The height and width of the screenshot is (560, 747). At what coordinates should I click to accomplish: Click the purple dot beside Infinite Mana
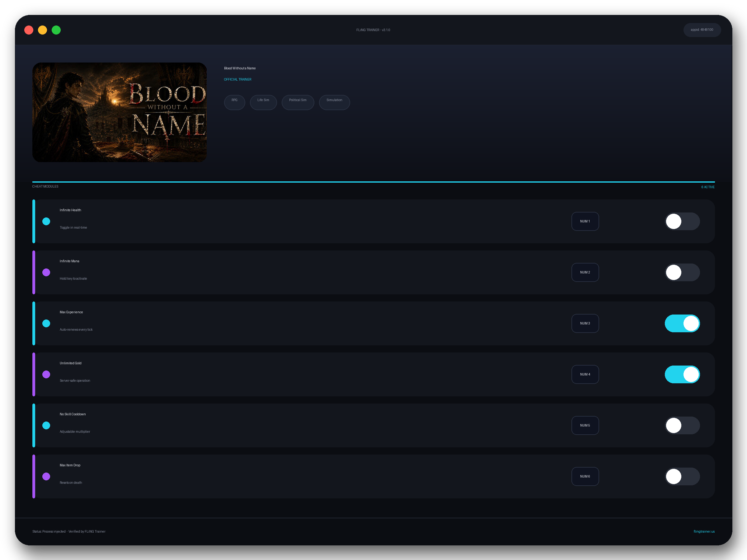tap(46, 273)
